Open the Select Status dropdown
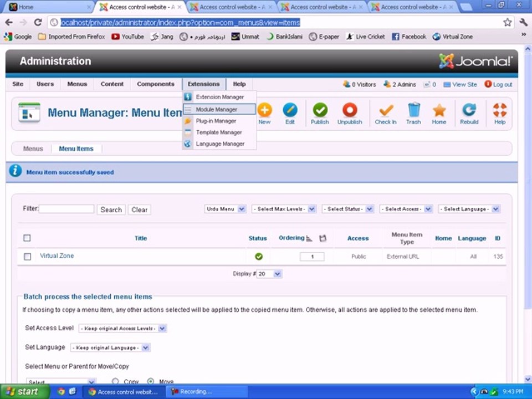 347,209
